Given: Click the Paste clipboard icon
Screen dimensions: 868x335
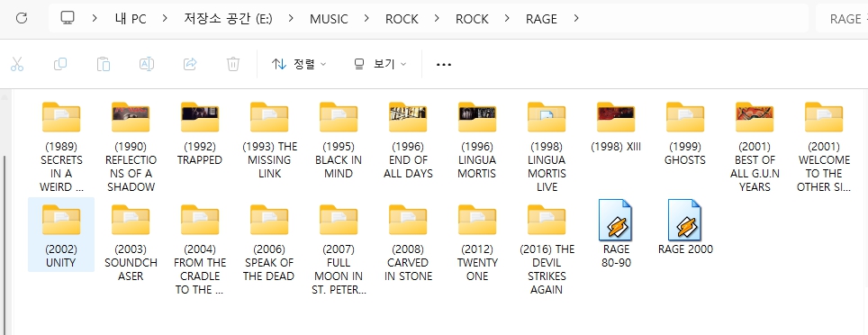Looking at the screenshot, I should click(x=104, y=64).
